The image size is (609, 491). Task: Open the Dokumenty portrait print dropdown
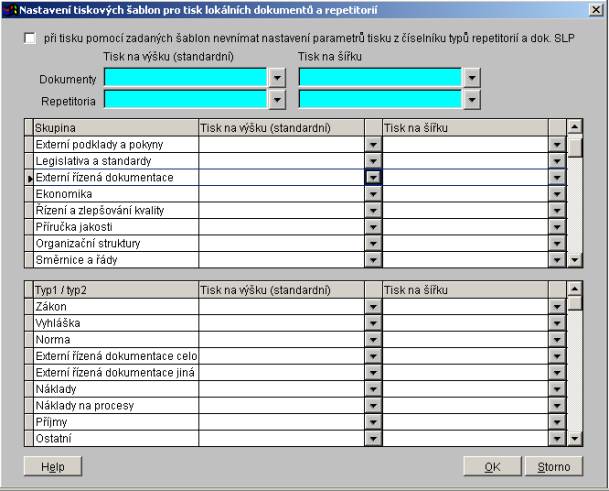tap(276, 77)
